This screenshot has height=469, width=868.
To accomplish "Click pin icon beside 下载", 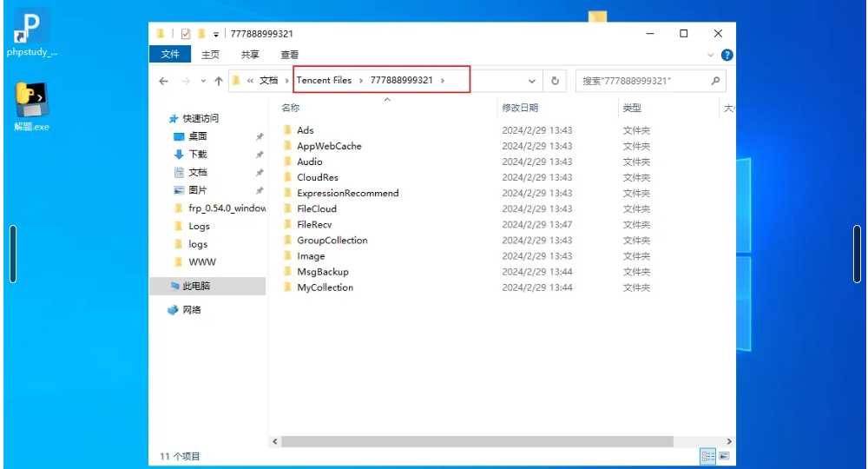I will (x=259, y=155).
